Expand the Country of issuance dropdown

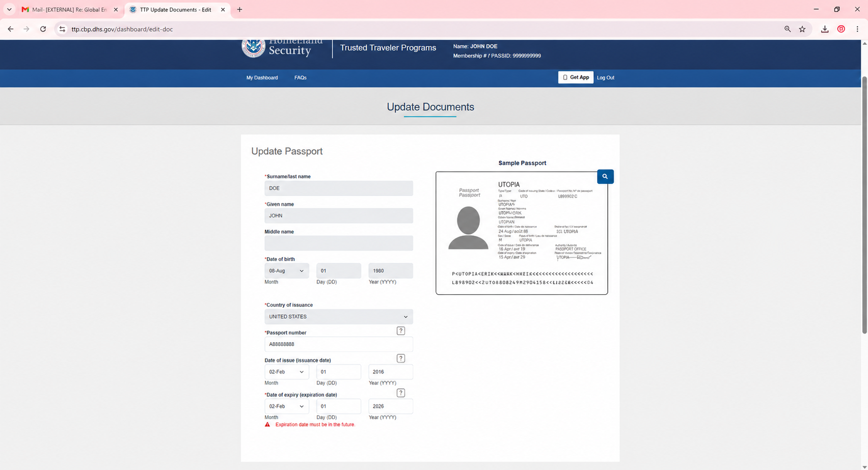(339, 317)
